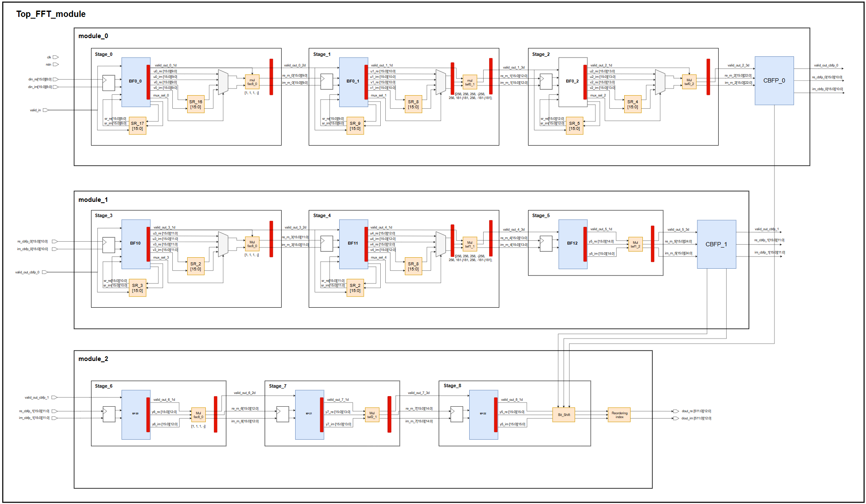866x504 pixels.
Task: Click the clk input port symbol
Action: tap(55, 57)
